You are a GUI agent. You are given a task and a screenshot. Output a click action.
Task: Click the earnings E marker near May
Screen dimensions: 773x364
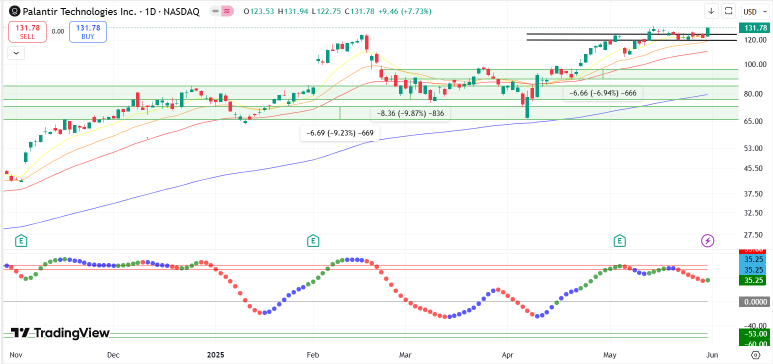pos(620,241)
